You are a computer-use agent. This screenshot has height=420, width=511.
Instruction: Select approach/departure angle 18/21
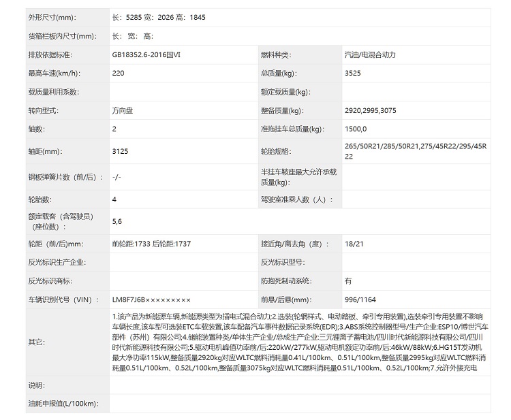[354, 244]
